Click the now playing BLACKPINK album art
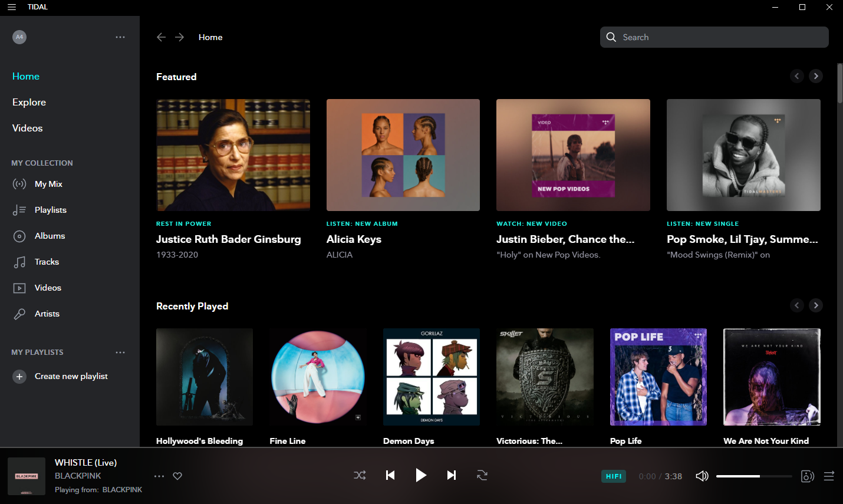The height and width of the screenshot is (504, 843). point(27,476)
